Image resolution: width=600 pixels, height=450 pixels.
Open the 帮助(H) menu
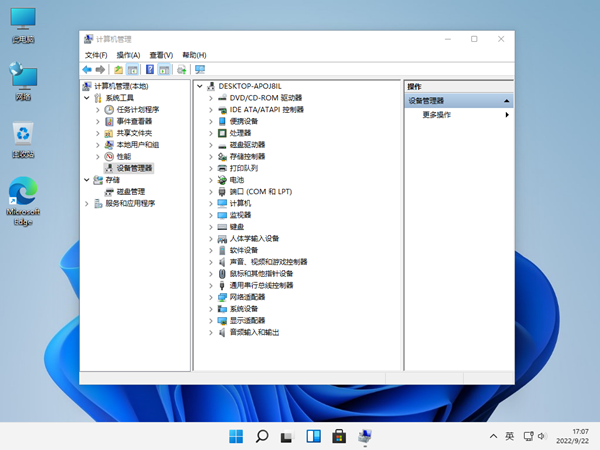click(194, 55)
